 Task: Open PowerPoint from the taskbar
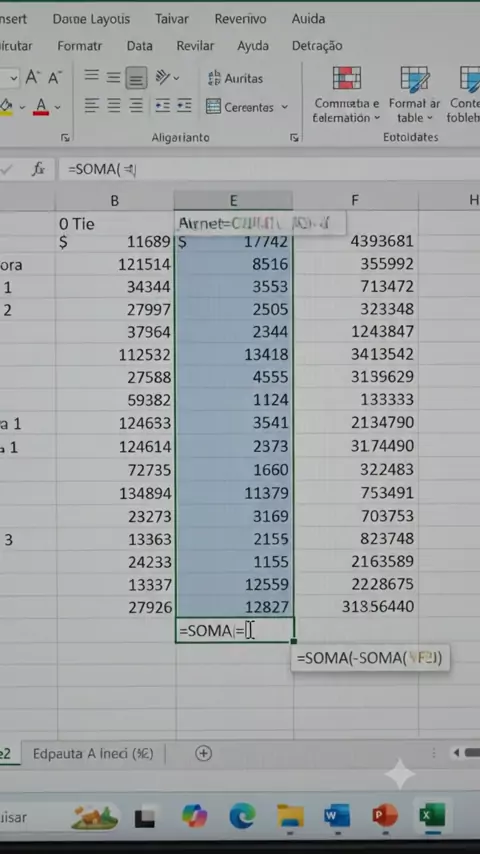[385, 816]
